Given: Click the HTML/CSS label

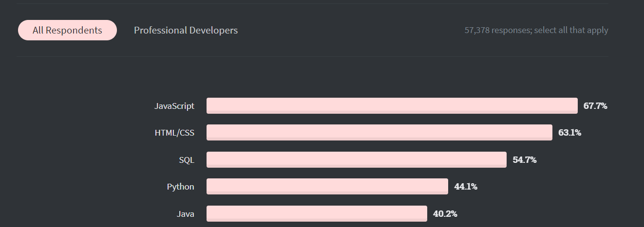Looking at the screenshot, I should coord(174,133).
